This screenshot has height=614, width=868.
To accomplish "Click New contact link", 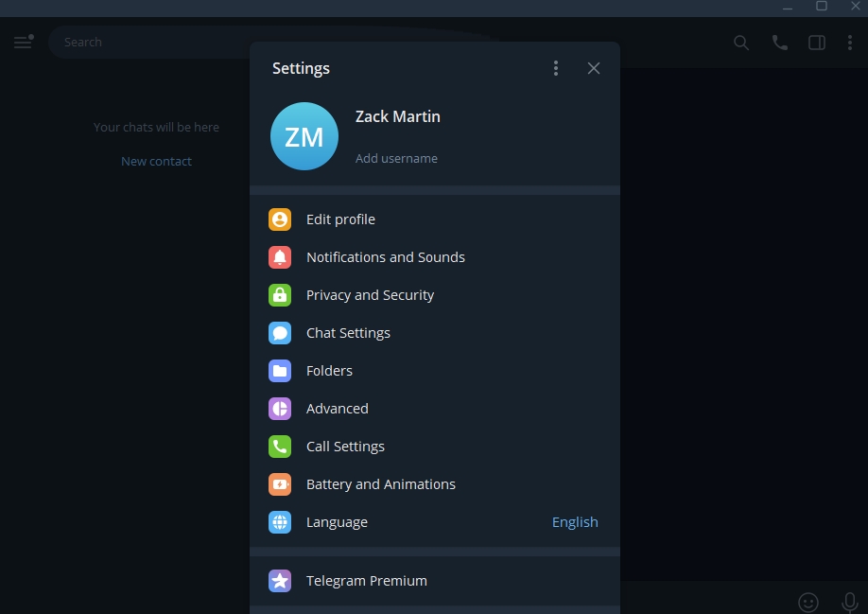I will tap(156, 162).
